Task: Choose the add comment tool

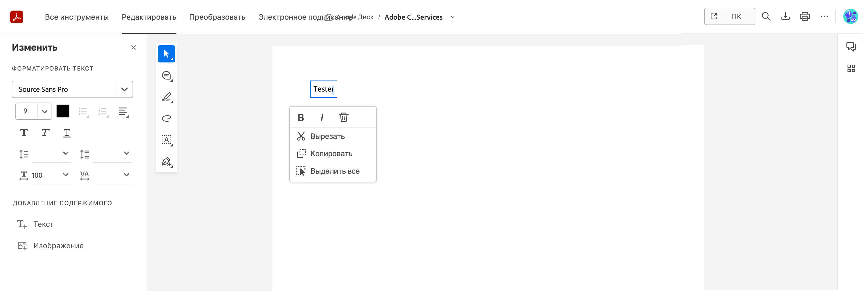Action: coord(166,76)
